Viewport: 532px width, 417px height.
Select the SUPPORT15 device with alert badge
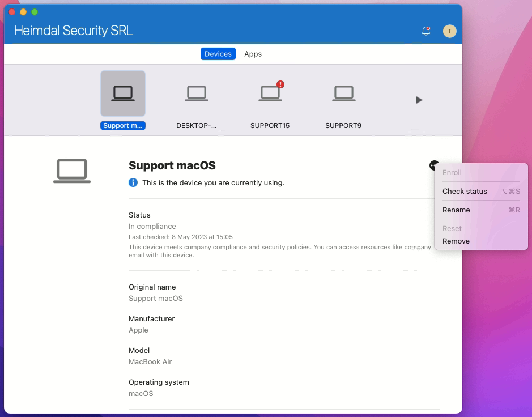tap(270, 93)
